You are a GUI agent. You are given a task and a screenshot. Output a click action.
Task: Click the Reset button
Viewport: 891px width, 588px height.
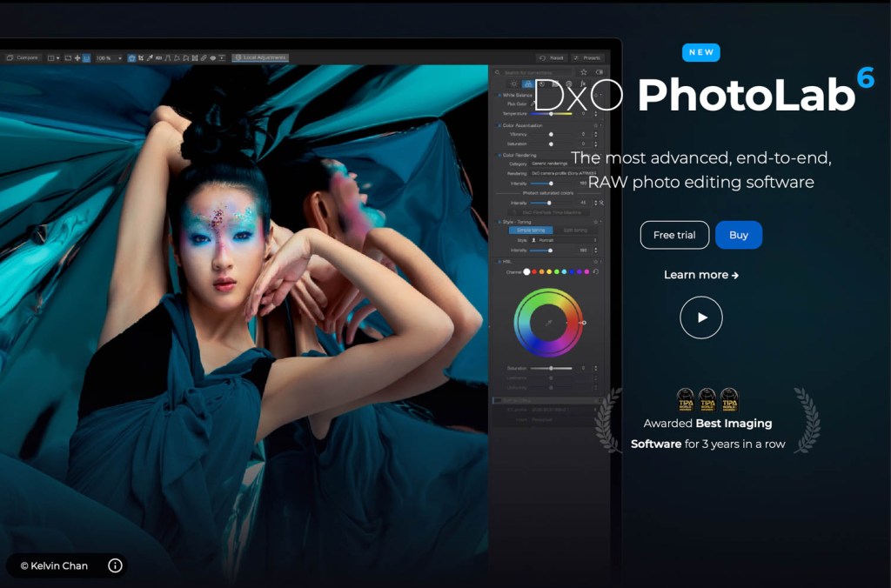[552, 58]
